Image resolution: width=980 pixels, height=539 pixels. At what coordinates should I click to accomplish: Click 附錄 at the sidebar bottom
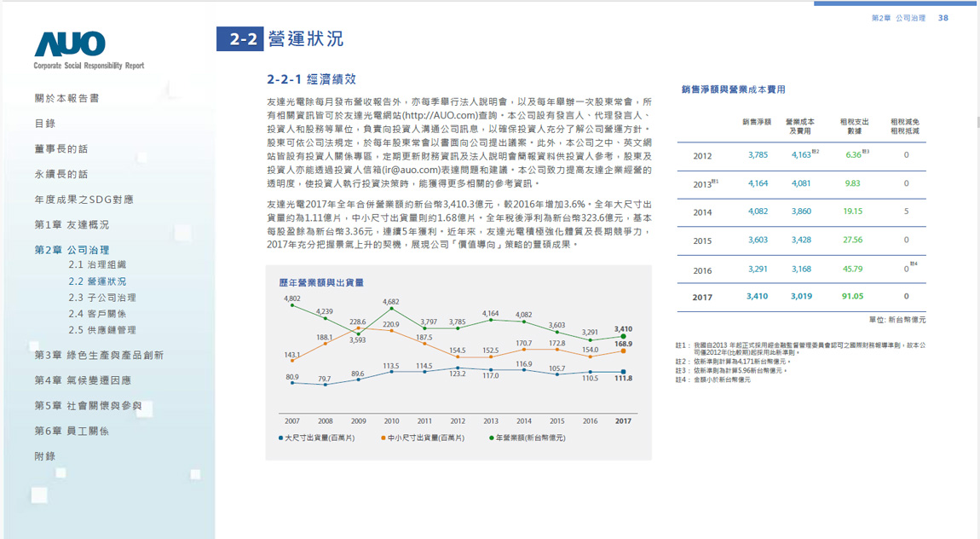click(45, 456)
